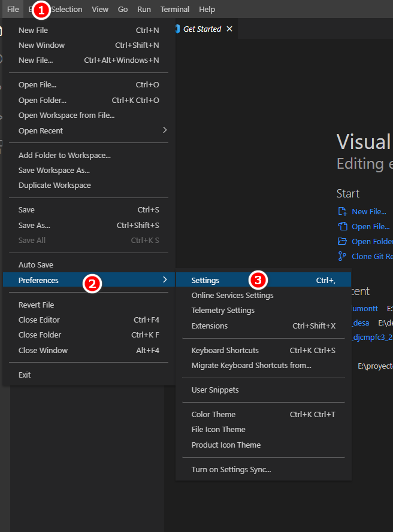Click the New File icon on the welcome page
393x532 pixels.
[342, 211]
